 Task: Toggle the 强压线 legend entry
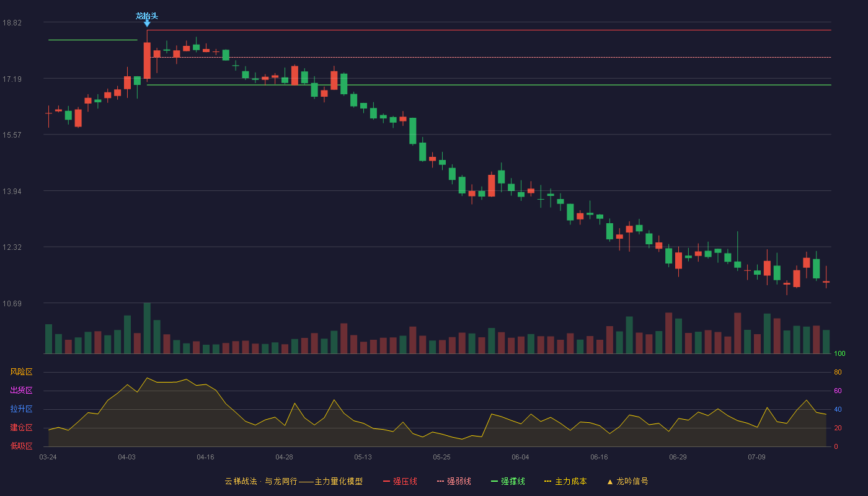(400, 481)
